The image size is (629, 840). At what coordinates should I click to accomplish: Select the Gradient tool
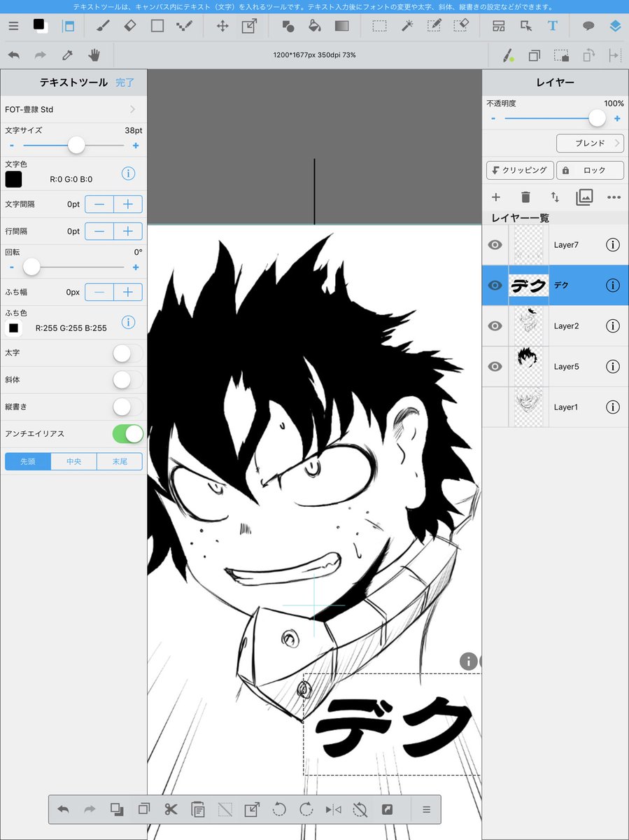[341, 26]
